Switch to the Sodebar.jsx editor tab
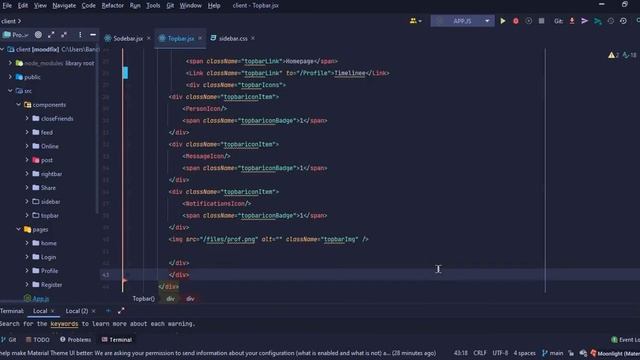640x360 pixels. (127, 38)
